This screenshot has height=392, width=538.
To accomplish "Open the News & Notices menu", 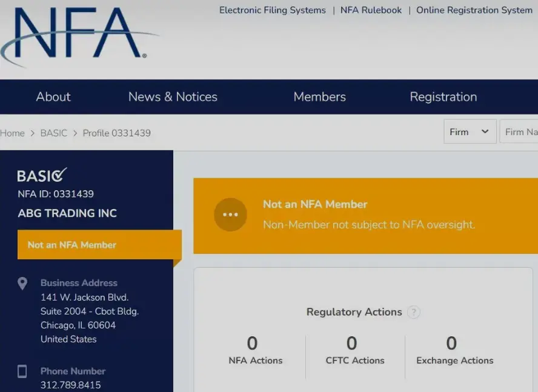I will click(173, 97).
